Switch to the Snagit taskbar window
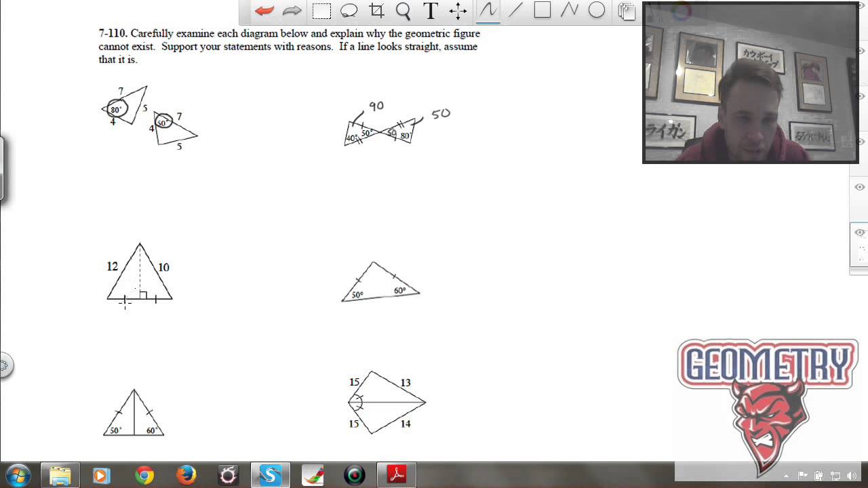 (x=270, y=476)
